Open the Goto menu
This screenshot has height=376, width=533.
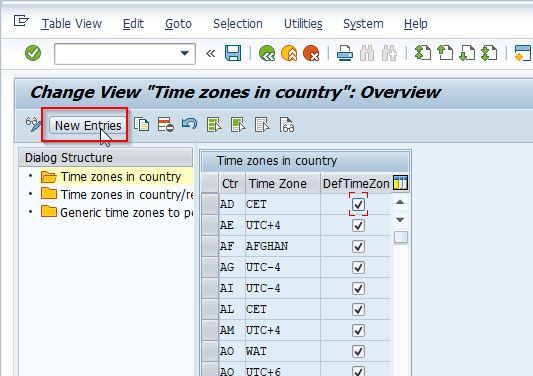[x=178, y=24]
